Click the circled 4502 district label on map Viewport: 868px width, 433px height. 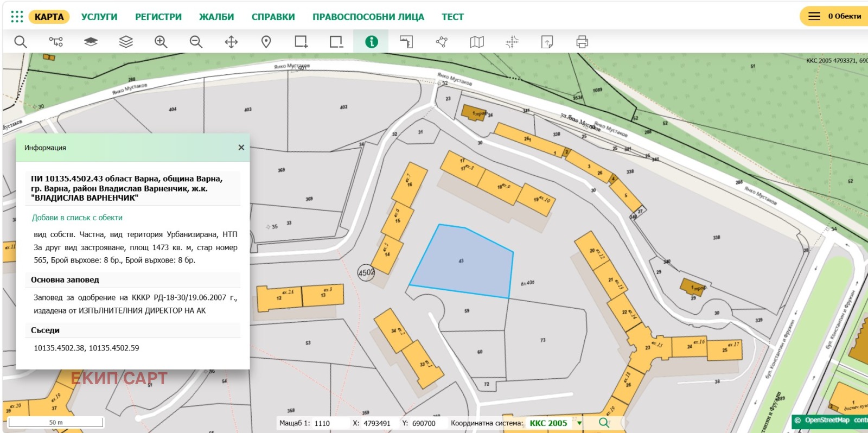(x=366, y=273)
